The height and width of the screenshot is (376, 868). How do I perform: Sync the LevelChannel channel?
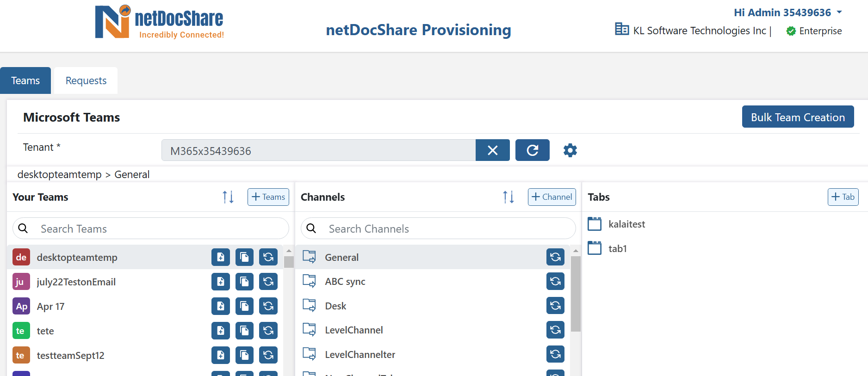[x=555, y=330]
